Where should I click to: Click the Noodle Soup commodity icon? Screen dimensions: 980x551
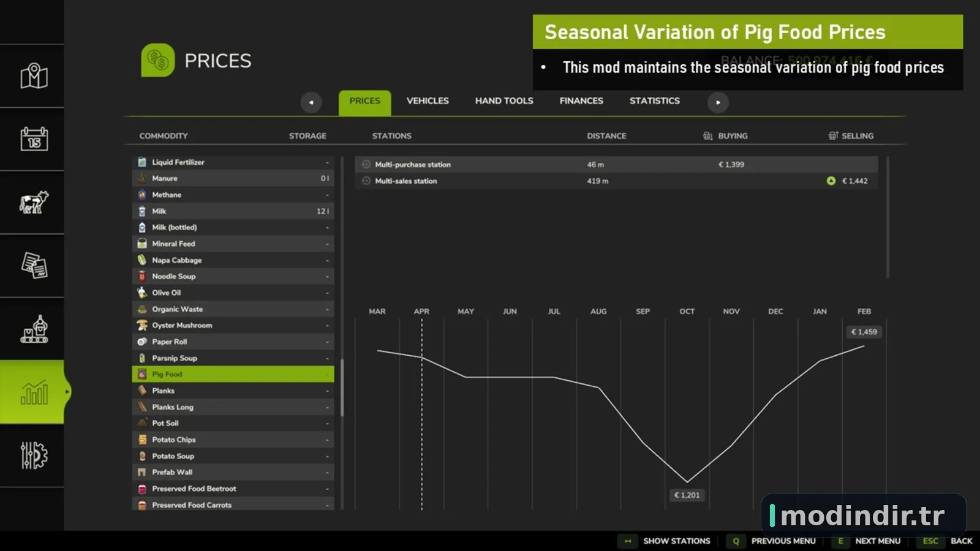[142, 276]
